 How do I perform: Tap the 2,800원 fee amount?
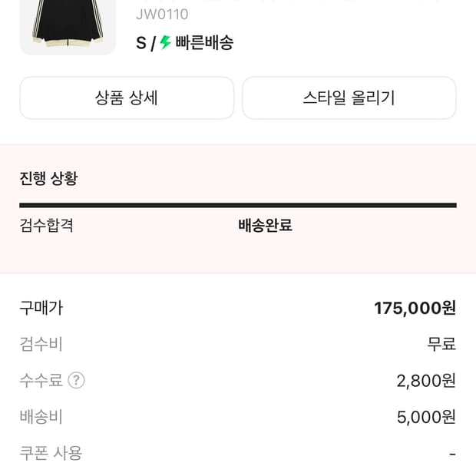point(426,380)
